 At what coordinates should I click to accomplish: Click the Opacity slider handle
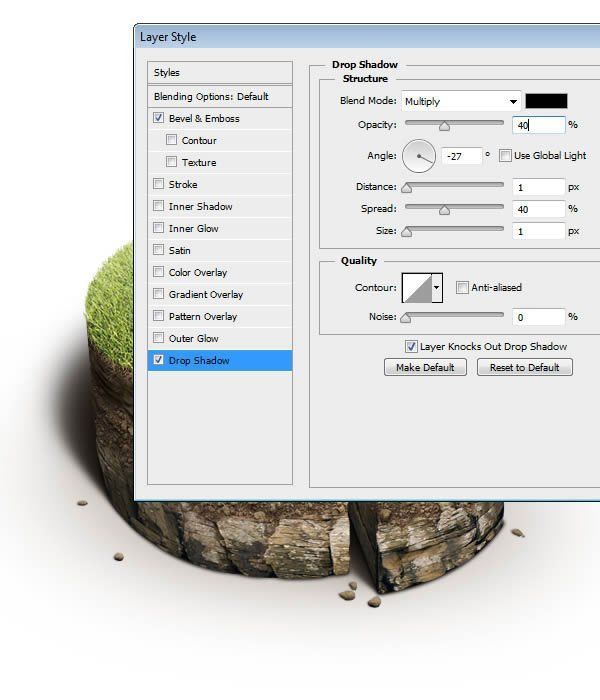[444, 126]
